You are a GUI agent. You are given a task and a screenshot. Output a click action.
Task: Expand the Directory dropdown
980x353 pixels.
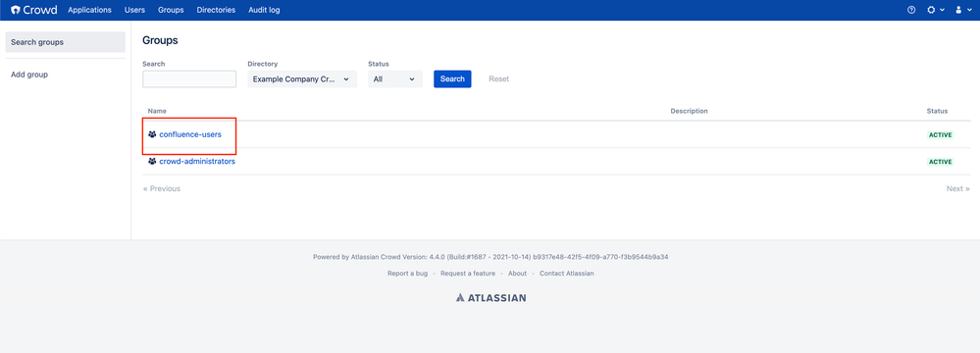pyautogui.click(x=302, y=79)
